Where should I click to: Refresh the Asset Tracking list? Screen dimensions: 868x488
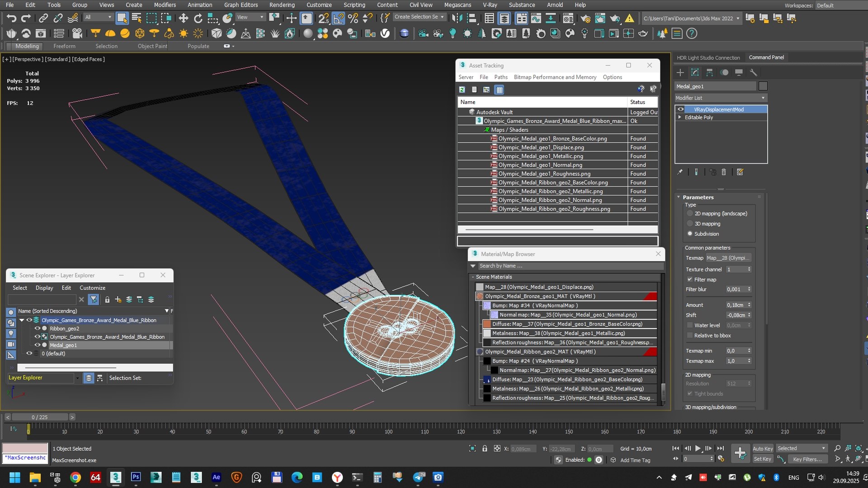[x=462, y=89]
